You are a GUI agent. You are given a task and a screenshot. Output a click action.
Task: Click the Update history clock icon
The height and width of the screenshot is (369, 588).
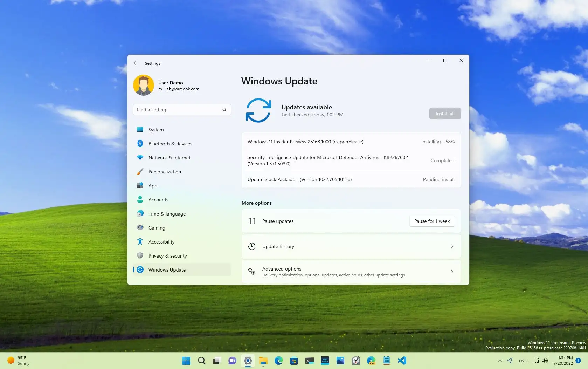coord(252,246)
